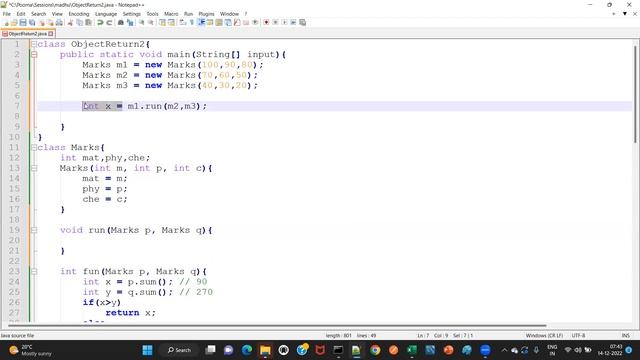Save the current file
This screenshot has width=640, height=360.
[x=23, y=22]
